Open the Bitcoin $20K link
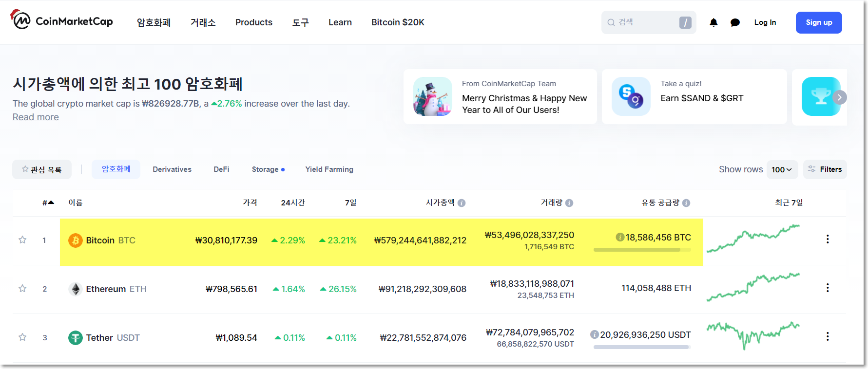Viewport: 868px width, 369px height. [398, 22]
